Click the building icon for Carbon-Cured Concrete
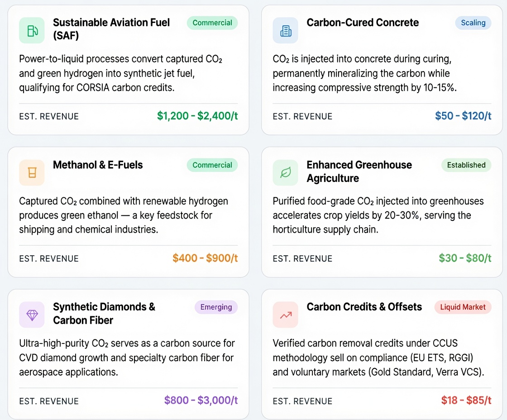The width and height of the screenshot is (507, 420). [286, 30]
